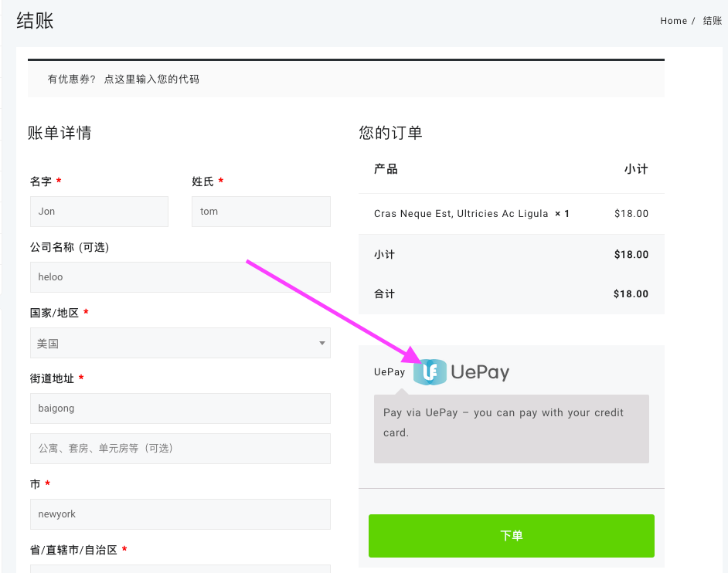The width and height of the screenshot is (728, 573).
Task: Focus the 名字 field containing Jon
Action: pyautogui.click(x=99, y=212)
